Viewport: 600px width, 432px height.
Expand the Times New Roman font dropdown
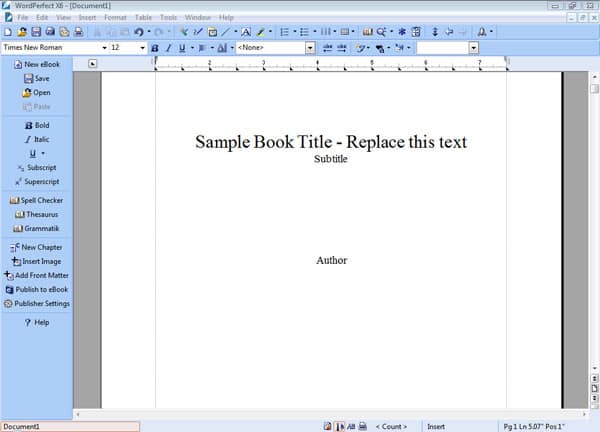coord(104,48)
